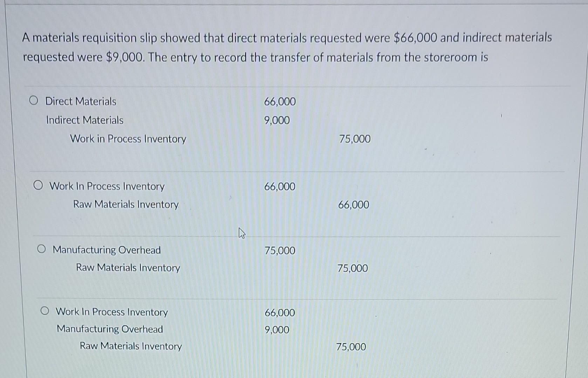Click the Direct Materials label text
This screenshot has width=588, height=378.
pyautogui.click(x=81, y=101)
